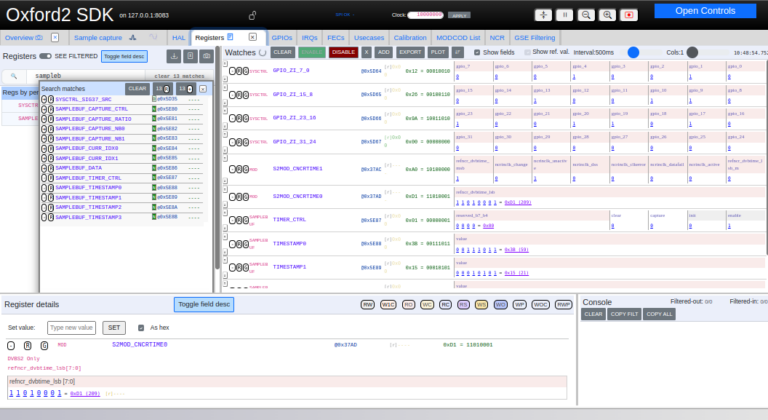768x420 pixels.
Task: Click the X icon beside the DISABLE button
Action: pos(366,51)
